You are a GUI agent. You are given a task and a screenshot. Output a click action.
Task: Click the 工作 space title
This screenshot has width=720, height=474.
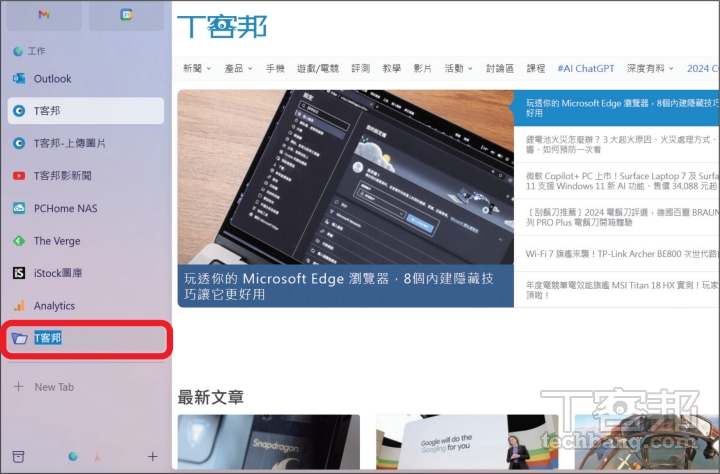click(x=36, y=51)
